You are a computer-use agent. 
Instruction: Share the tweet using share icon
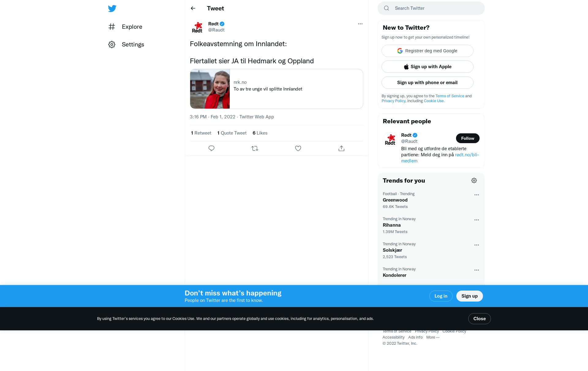[341, 148]
